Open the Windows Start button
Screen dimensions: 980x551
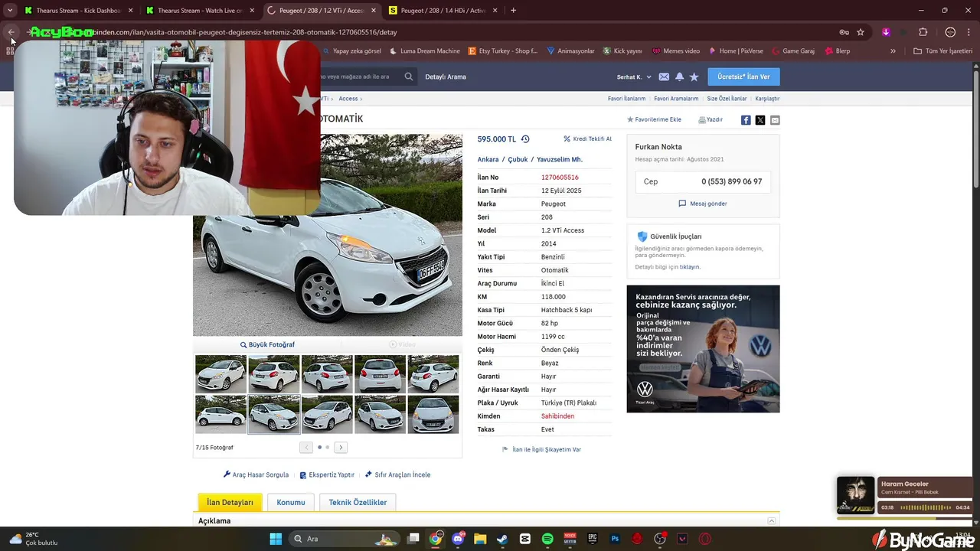[276, 539]
